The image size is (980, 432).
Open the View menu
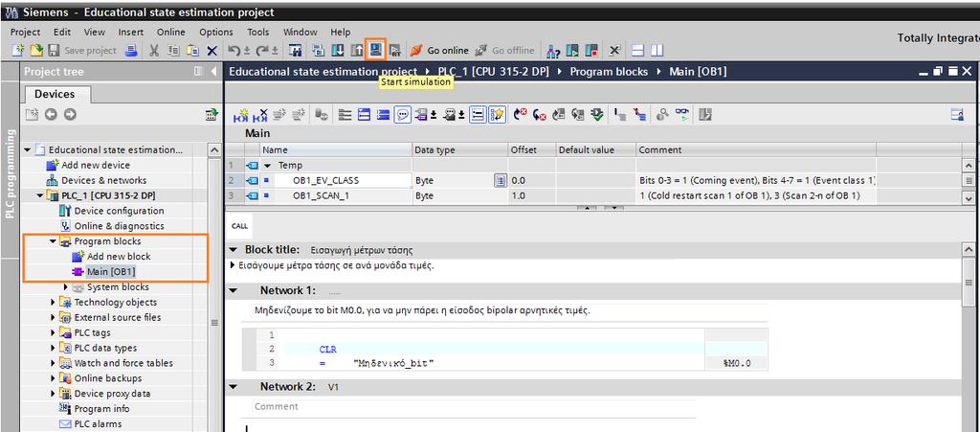(x=95, y=32)
